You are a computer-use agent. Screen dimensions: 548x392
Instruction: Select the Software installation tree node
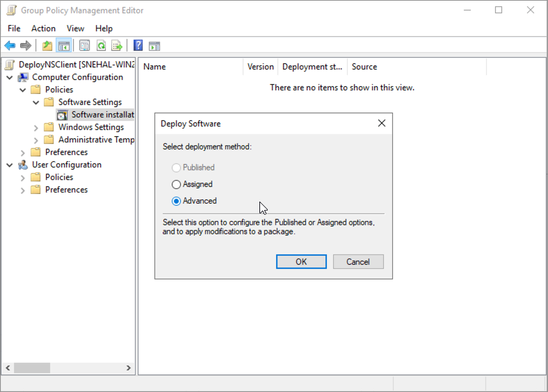click(102, 115)
